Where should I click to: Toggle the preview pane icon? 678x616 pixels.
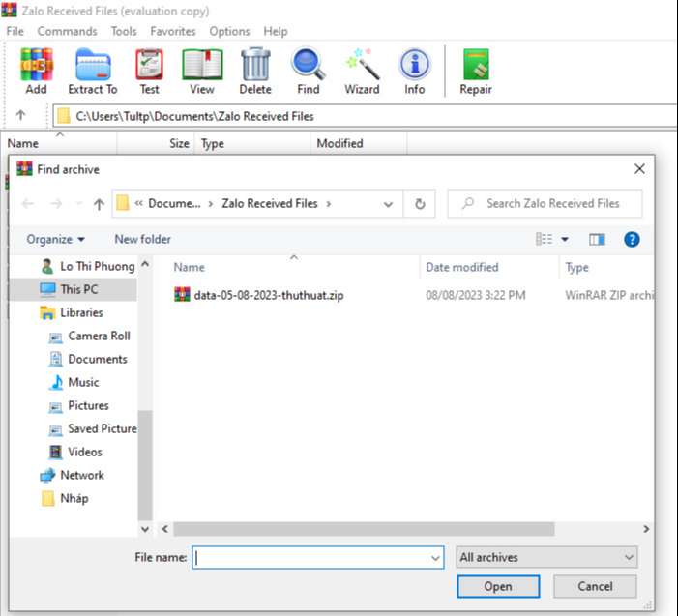tap(597, 239)
